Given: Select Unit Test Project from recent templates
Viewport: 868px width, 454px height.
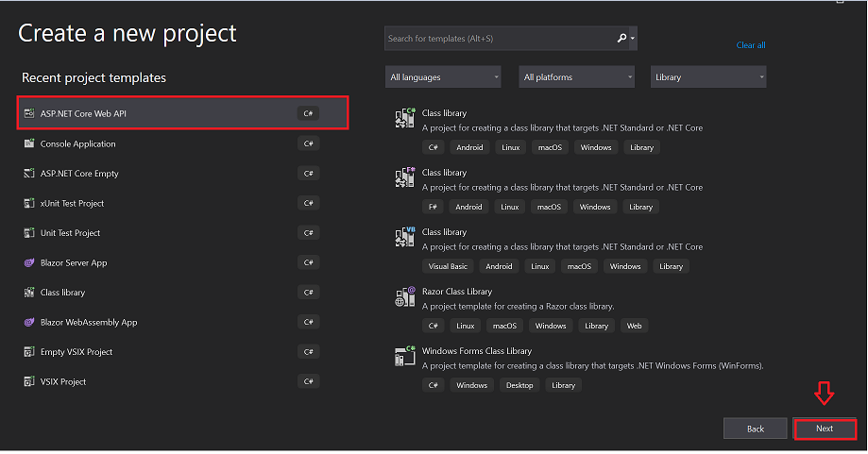Looking at the screenshot, I should [x=70, y=233].
